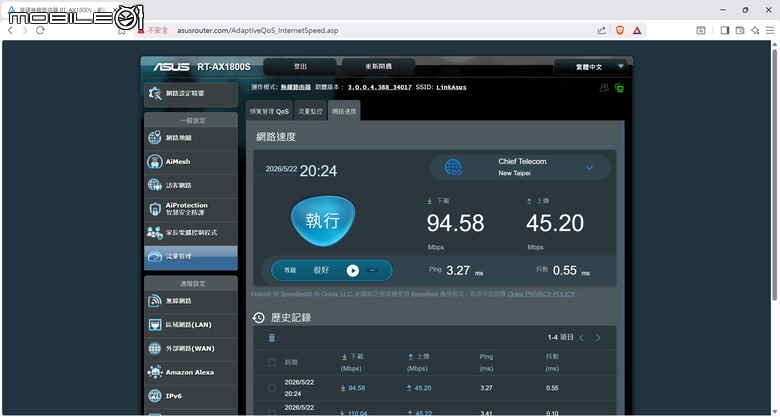The height and width of the screenshot is (417, 780).
Task: Toggle the browser sidebar panel icon
Action: 725,30
